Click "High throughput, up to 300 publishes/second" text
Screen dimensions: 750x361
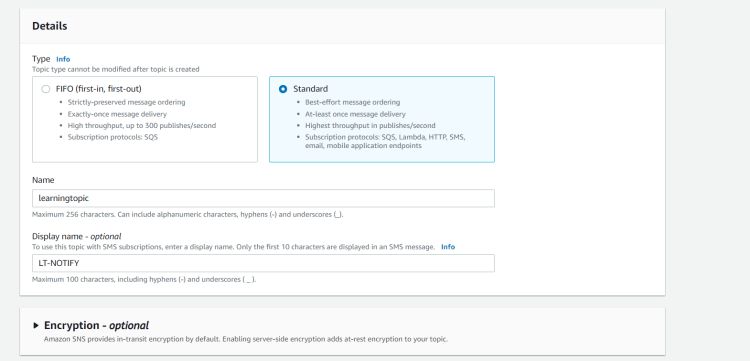142,126
